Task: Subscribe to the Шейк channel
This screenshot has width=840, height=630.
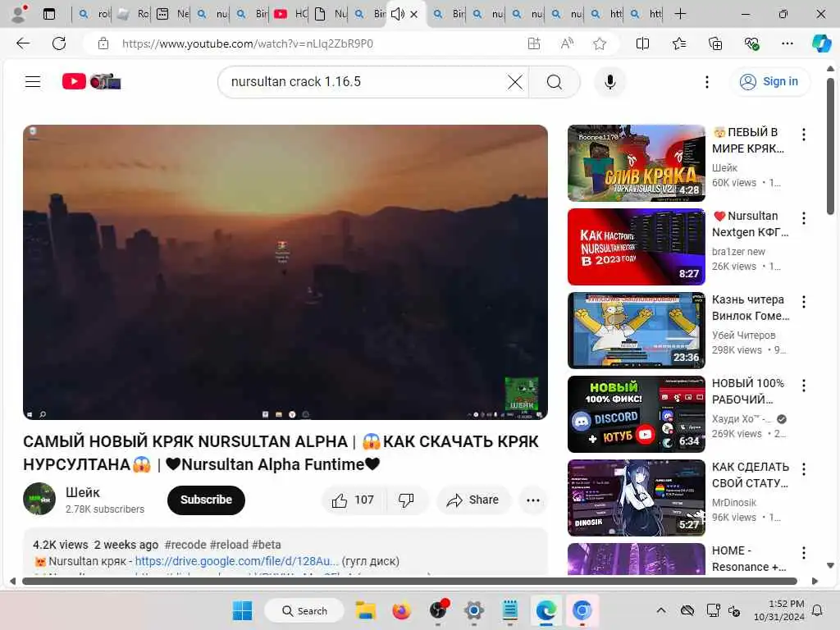Action: [206, 500]
